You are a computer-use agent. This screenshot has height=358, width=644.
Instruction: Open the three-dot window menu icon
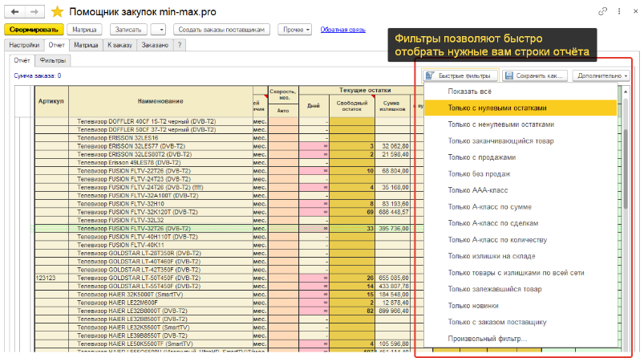618,12
